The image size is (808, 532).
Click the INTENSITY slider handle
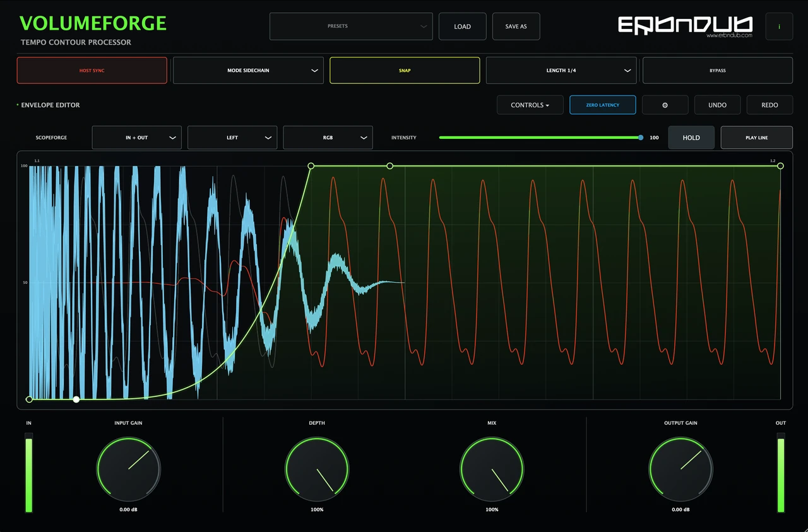click(x=641, y=138)
